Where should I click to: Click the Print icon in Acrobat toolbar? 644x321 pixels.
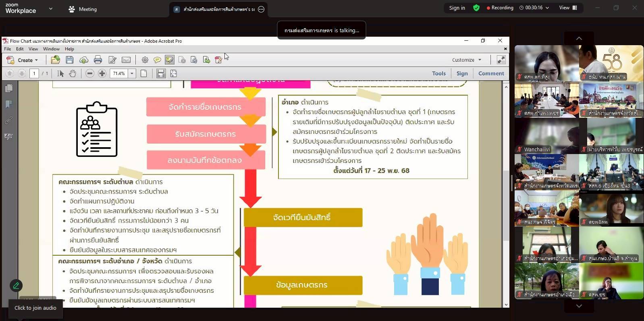98,60
